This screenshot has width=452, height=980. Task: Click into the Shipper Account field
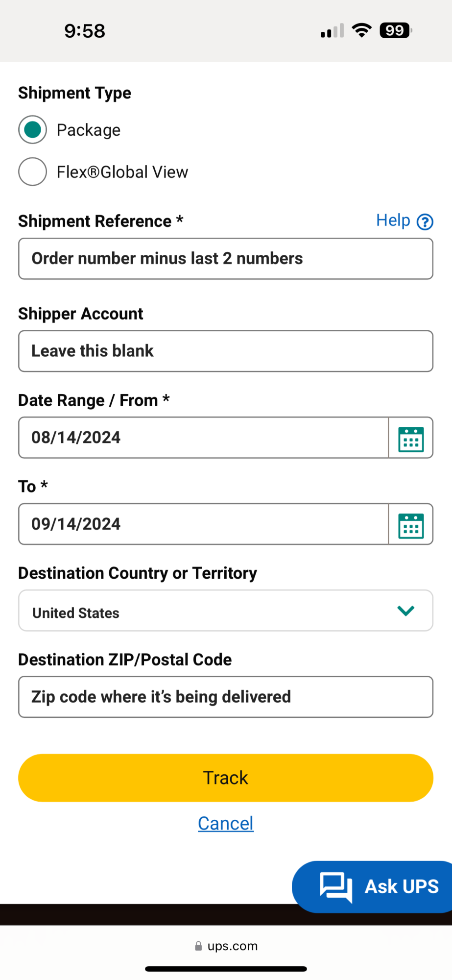226,351
